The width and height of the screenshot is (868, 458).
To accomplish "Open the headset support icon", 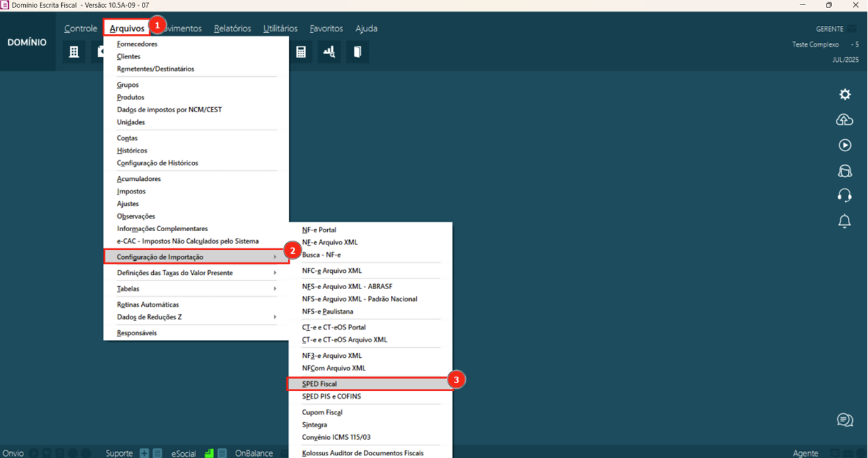I will [845, 196].
